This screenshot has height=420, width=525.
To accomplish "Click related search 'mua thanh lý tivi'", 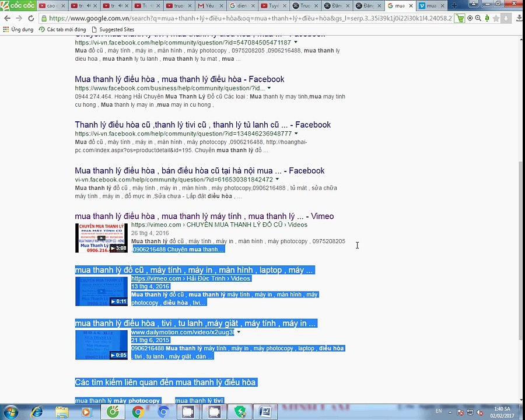I will click(x=199, y=401).
